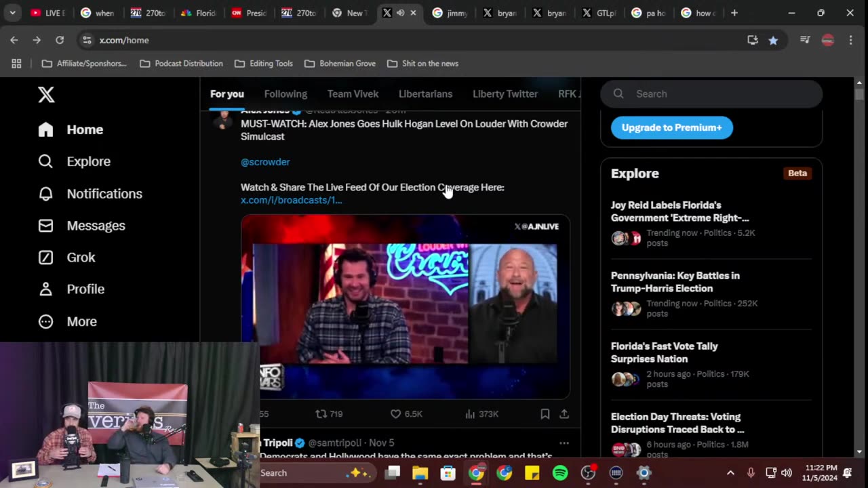Switch to the LIVE E tab
The width and height of the screenshot is (868, 488).
coord(49,13)
